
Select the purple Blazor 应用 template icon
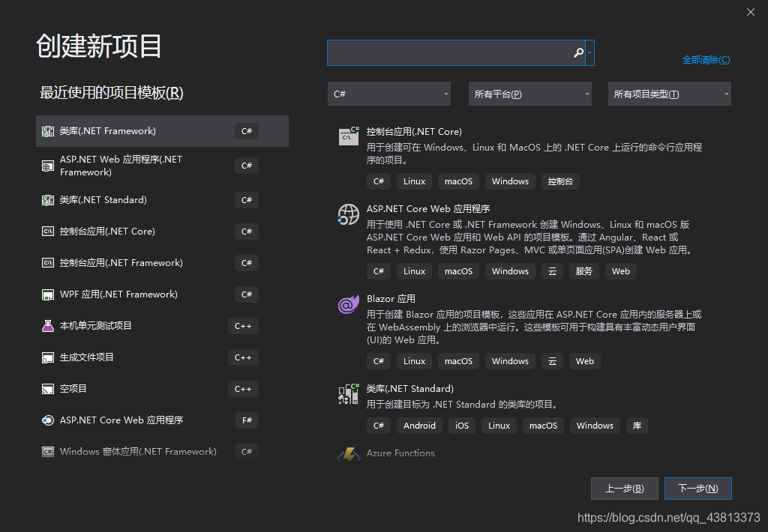[x=348, y=304]
